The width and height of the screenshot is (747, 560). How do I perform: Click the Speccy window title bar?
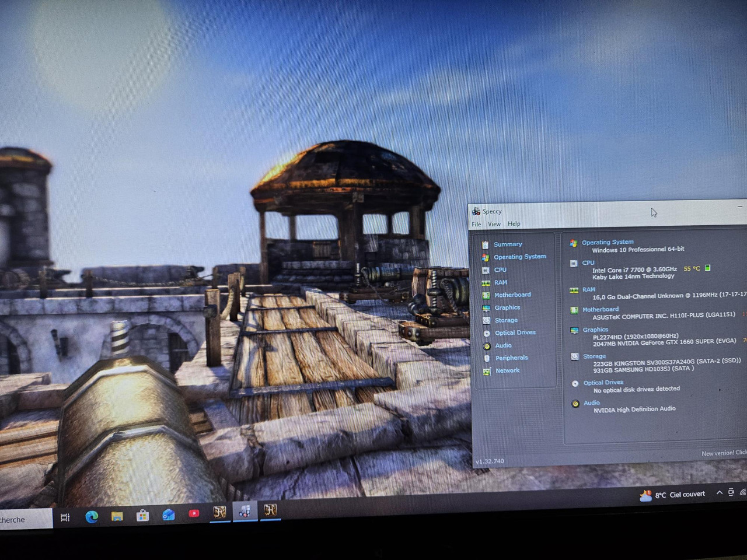tap(607, 211)
